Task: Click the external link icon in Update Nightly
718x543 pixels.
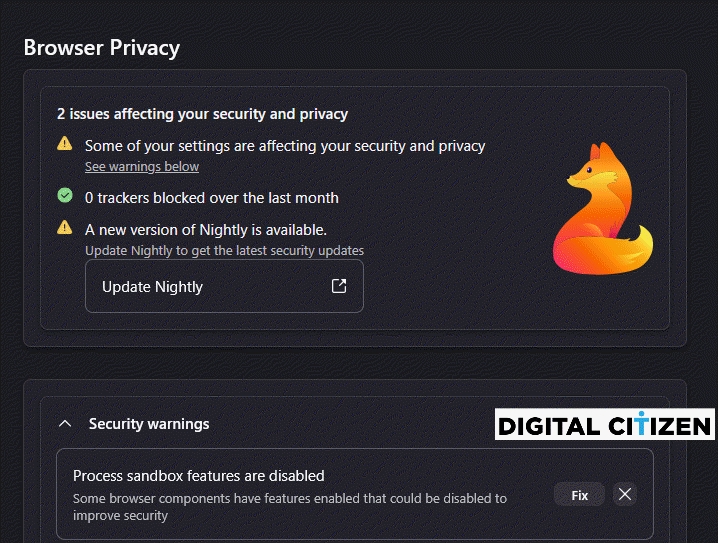Action: click(339, 286)
